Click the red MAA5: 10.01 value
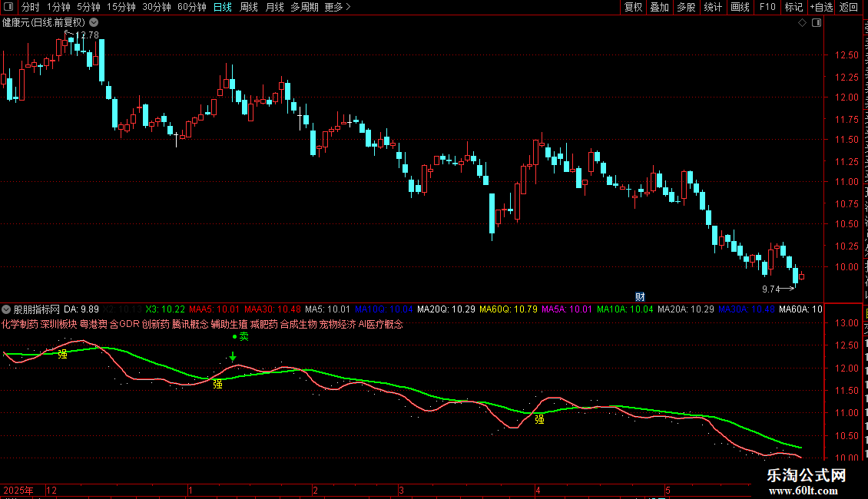The height and width of the screenshot is (499, 868). 214,309
